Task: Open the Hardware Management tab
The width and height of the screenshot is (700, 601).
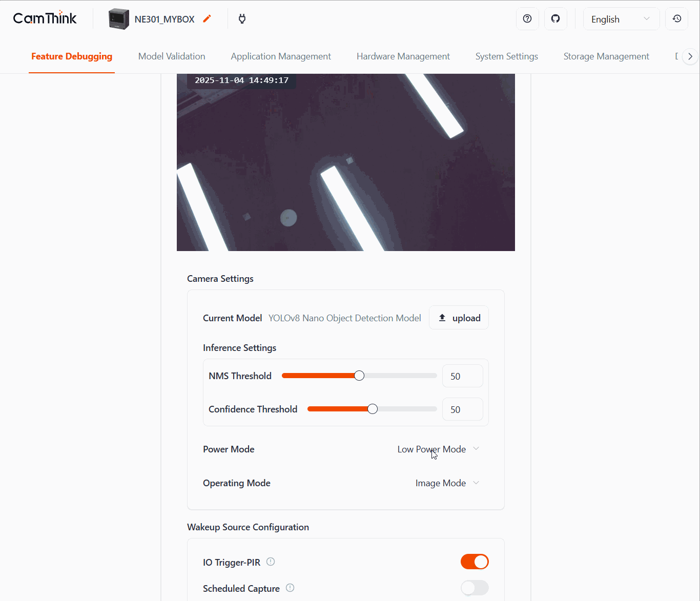Action: (403, 56)
